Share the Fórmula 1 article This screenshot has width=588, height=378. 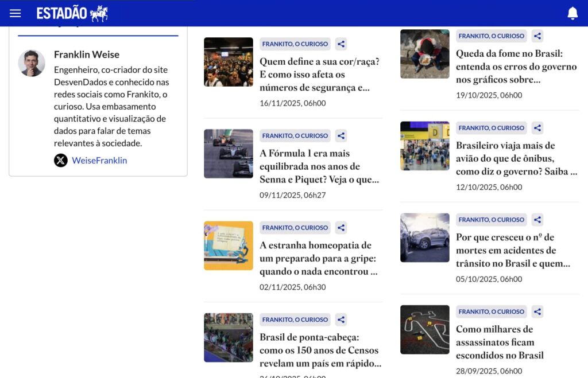click(341, 136)
